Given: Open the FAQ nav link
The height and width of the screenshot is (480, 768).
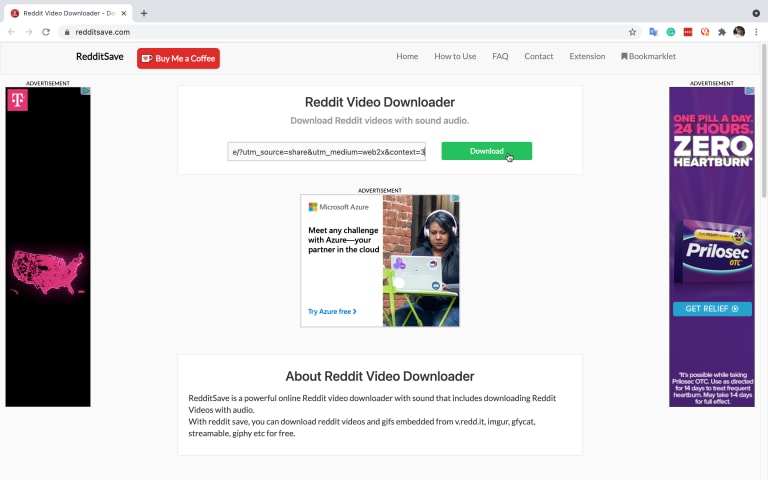Looking at the screenshot, I should point(500,56).
